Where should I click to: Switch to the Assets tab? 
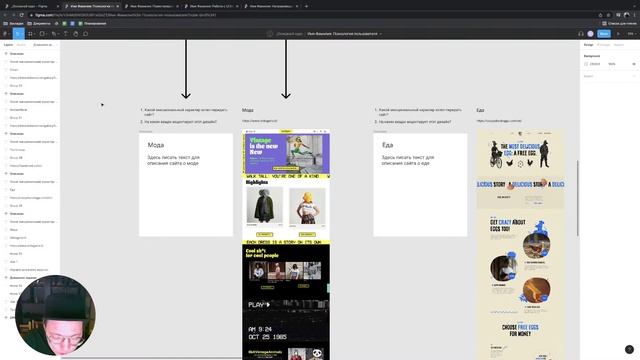coord(21,44)
